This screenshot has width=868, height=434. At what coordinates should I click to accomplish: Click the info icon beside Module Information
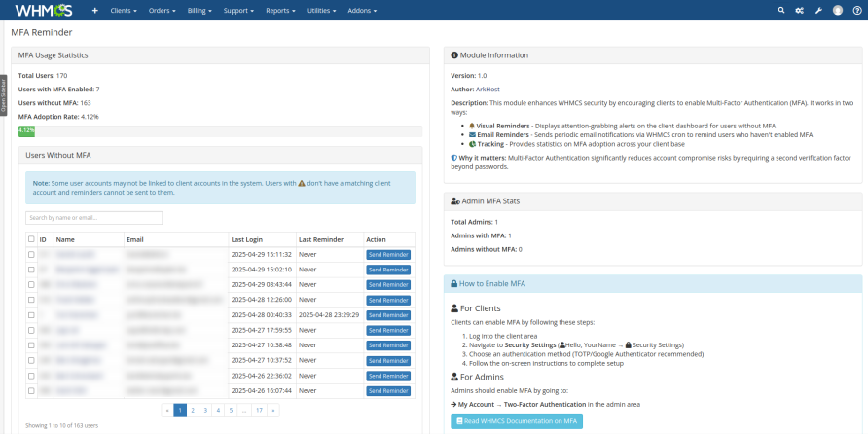(x=454, y=55)
